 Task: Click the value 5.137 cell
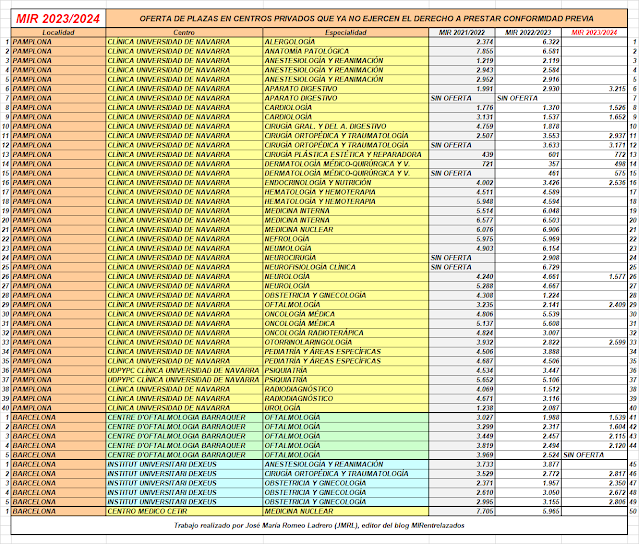(462, 324)
